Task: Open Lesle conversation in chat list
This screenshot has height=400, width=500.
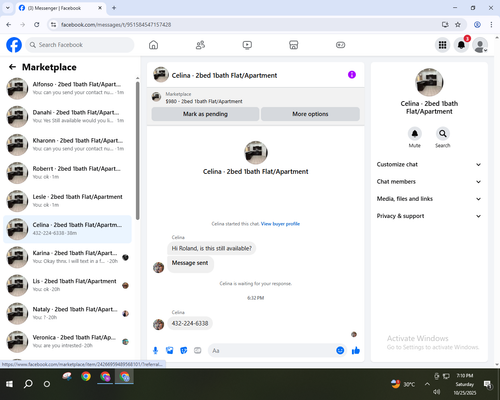Action: tap(67, 201)
